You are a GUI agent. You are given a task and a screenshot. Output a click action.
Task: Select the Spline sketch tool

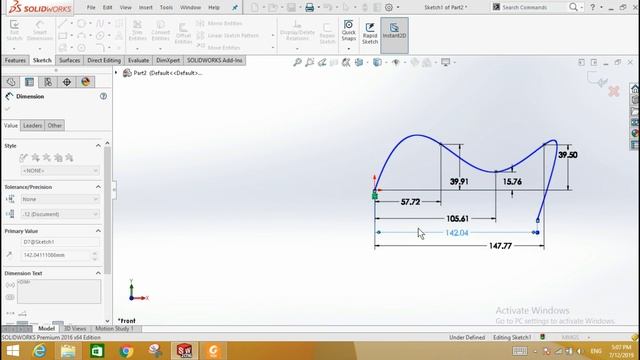pyautogui.click(x=100, y=24)
